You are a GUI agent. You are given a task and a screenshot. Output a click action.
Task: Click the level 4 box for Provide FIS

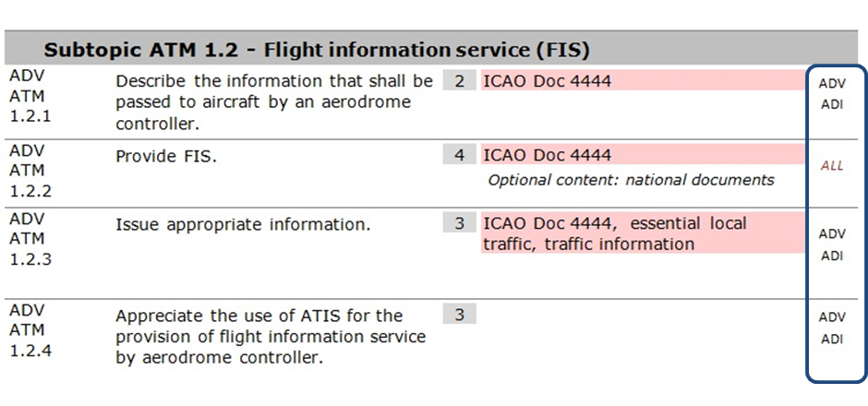click(460, 154)
